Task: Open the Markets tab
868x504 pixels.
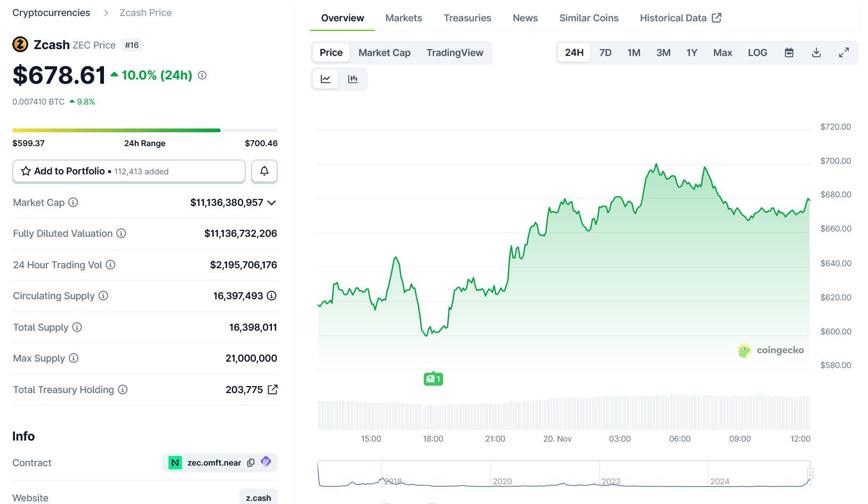Action: click(x=404, y=18)
